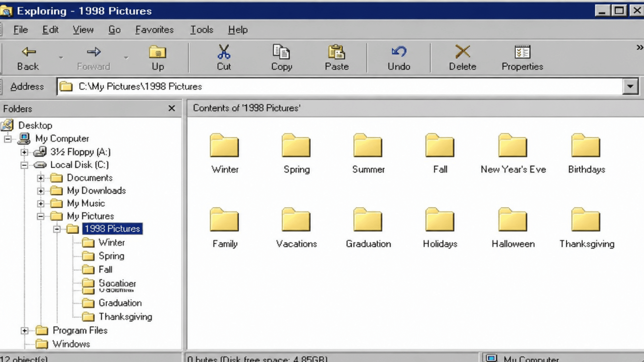Select the Thanksgiving folder icon in contents

point(586,220)
